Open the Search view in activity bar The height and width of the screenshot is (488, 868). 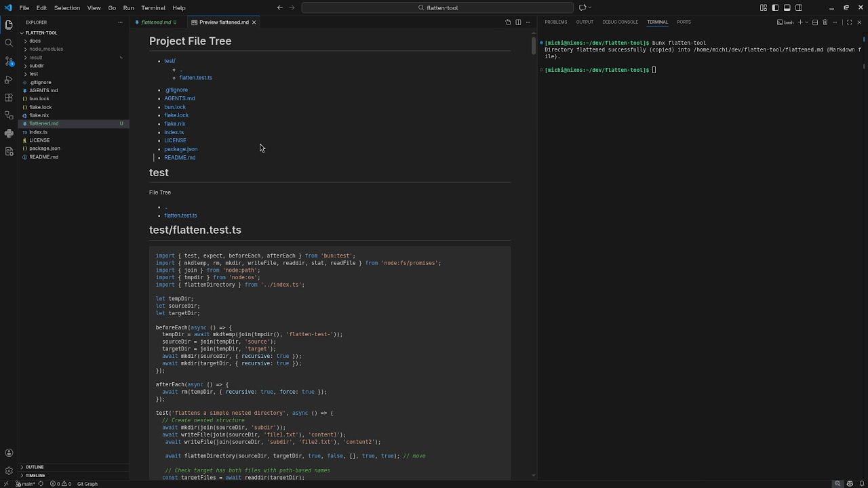[x=9, y=43]
